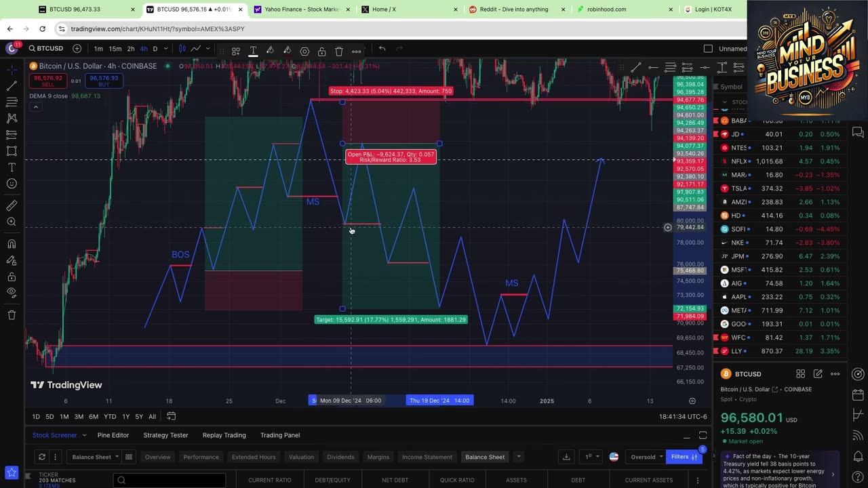Toggle the Unnamed layout checkbox

pos(708,49)
